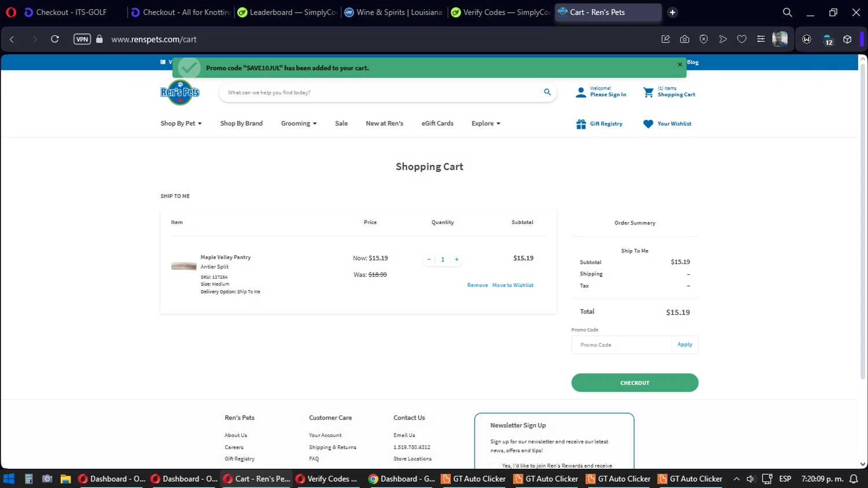Click the green CHECKOUT button

(635, 383)
